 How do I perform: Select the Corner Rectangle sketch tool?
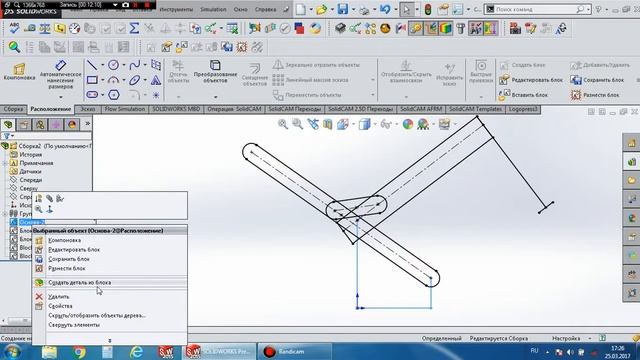click(92, 80)
